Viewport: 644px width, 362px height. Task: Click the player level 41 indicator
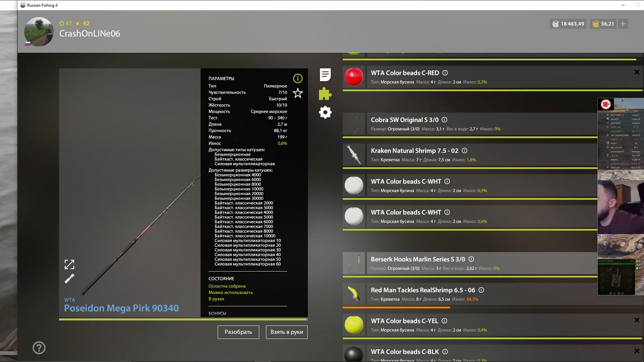65,23
